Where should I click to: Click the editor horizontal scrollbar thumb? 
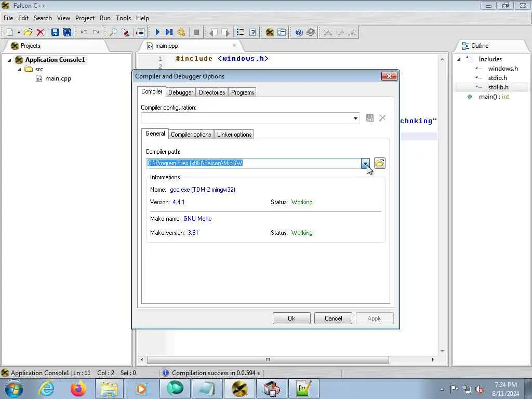point(268,360)
